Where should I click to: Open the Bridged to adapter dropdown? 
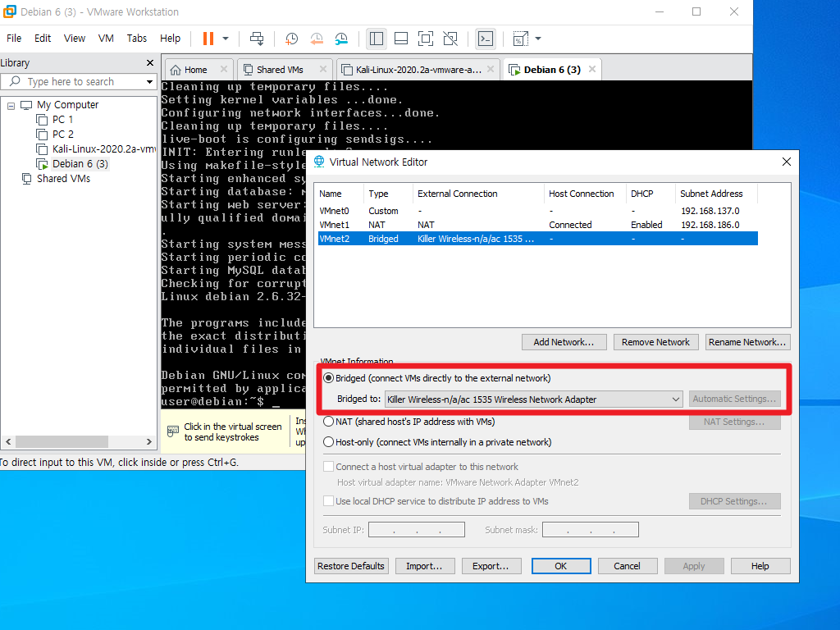533,399
